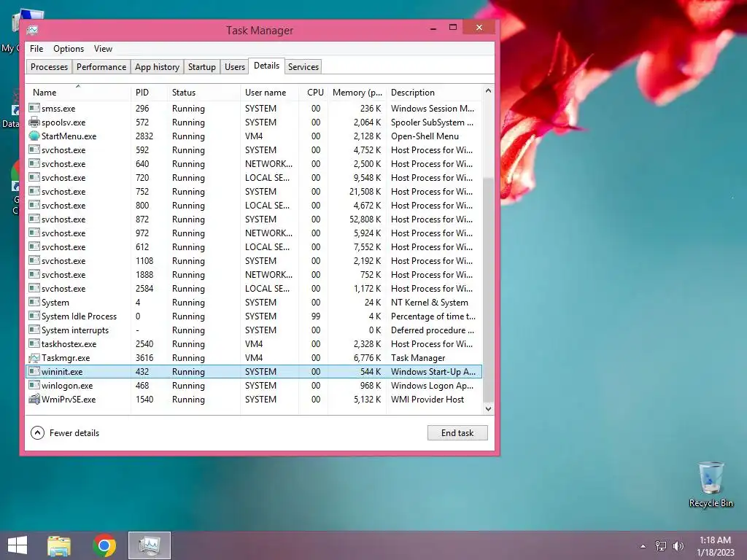Click PID 2584 cell
The width and height of the screenshot is (747, 560).
(x=144, y=288)
